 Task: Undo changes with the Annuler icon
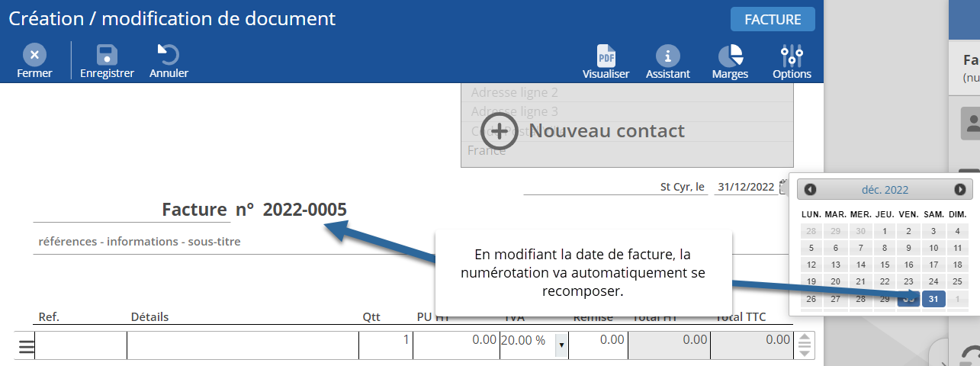pos(169,56)
